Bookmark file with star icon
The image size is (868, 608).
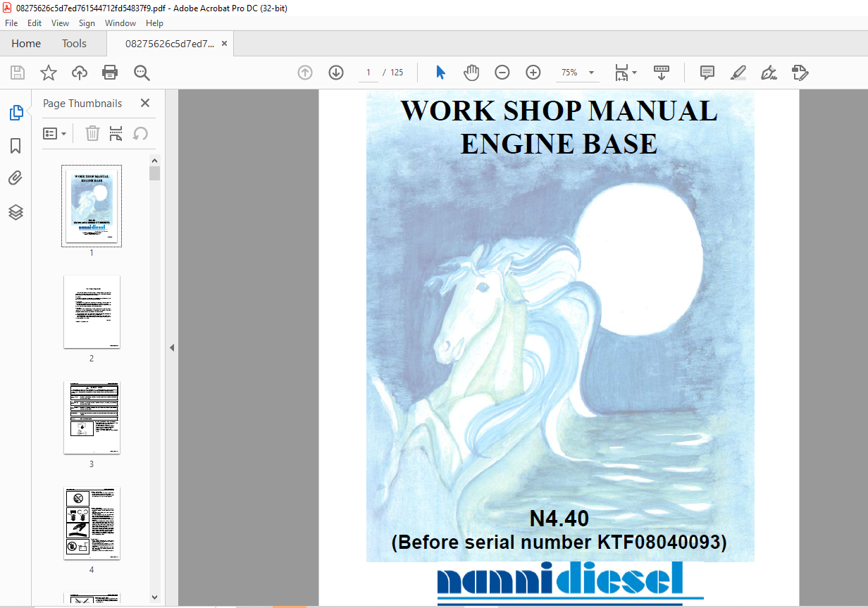click(48, 73)
